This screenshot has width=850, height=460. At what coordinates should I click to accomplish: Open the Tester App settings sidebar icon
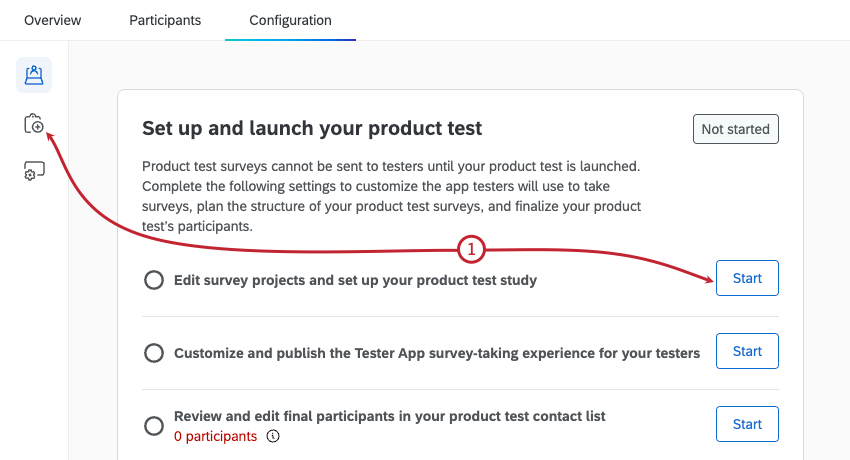(34, 172)
